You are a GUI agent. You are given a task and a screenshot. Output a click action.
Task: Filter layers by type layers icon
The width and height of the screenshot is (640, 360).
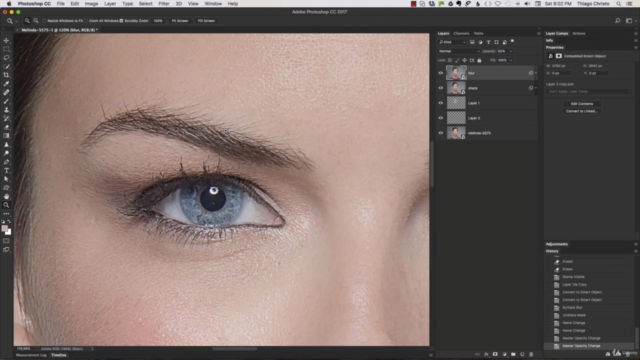[488, 42]
